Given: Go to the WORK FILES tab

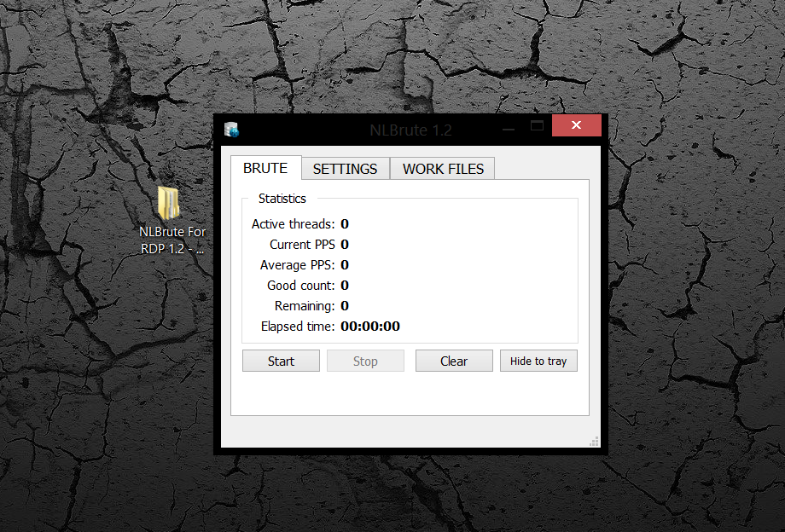Looking at the screenshot, I should [x=443, y=169].
